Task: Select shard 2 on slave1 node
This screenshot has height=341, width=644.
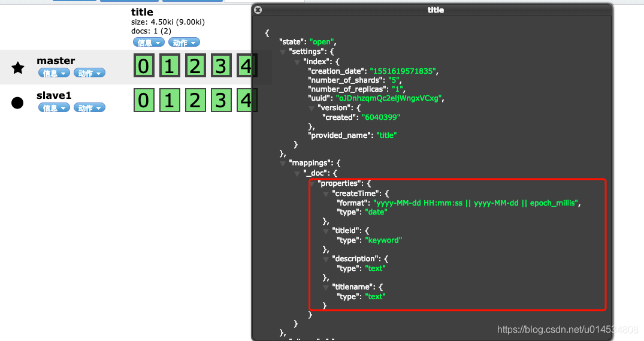Action: click(195, 100)
